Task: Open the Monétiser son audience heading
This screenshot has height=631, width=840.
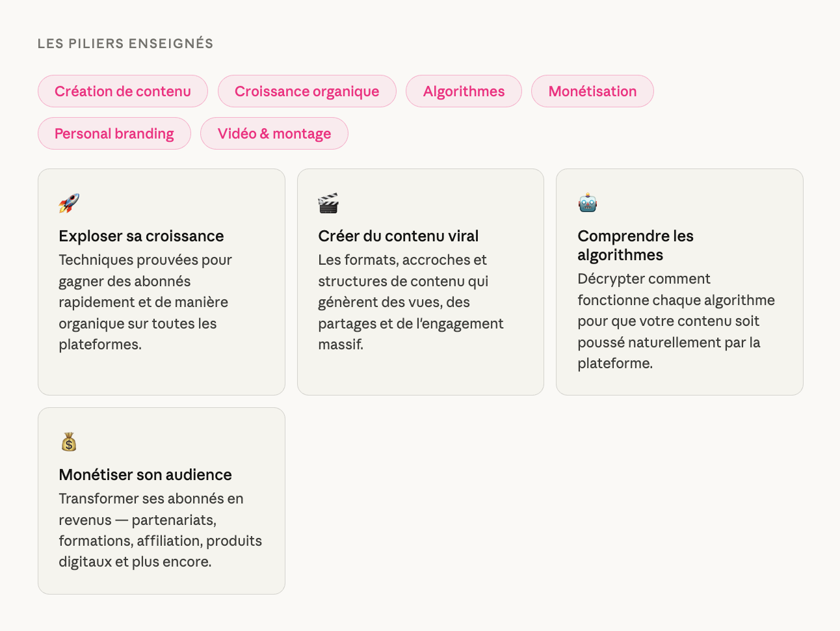Action: (x=145, y=475)
